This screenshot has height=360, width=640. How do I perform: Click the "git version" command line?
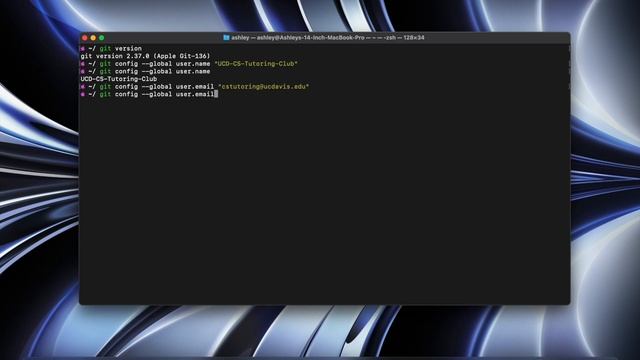coord(111,49)
